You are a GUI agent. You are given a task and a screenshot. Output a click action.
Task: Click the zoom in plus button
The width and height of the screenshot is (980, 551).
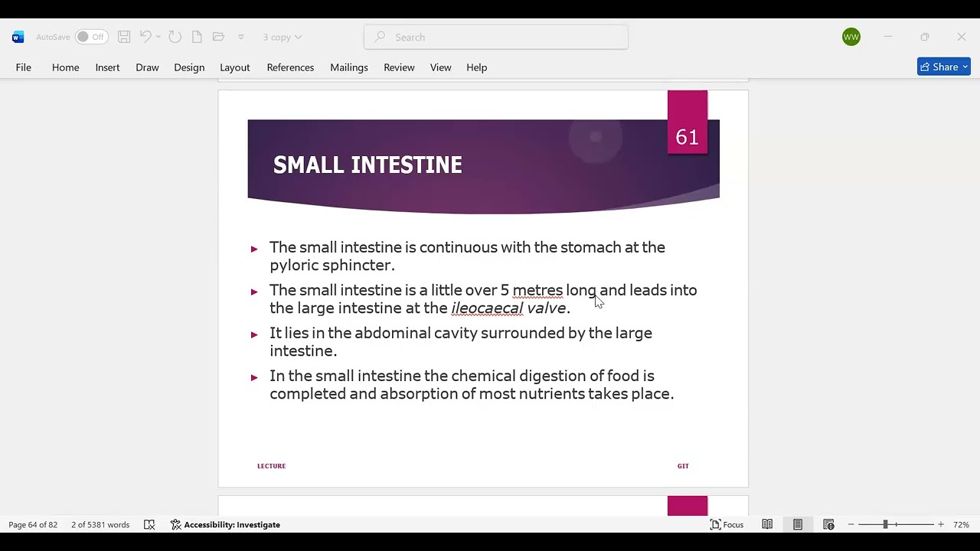[x=941, y=525]
